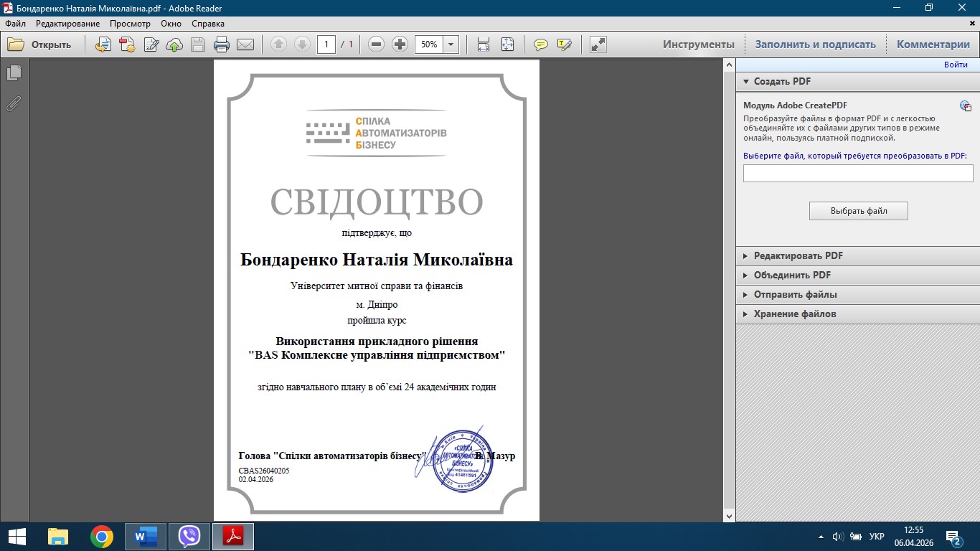
Task: Click the print file icon
Action: pyautogui.click(x=222, y=44)
